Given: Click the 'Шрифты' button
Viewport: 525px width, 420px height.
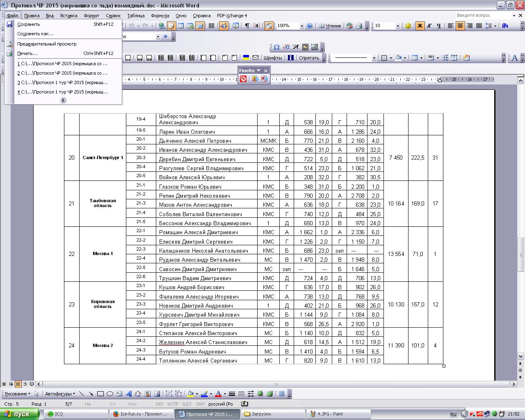Looking at the screenshot, I should 273,58.
